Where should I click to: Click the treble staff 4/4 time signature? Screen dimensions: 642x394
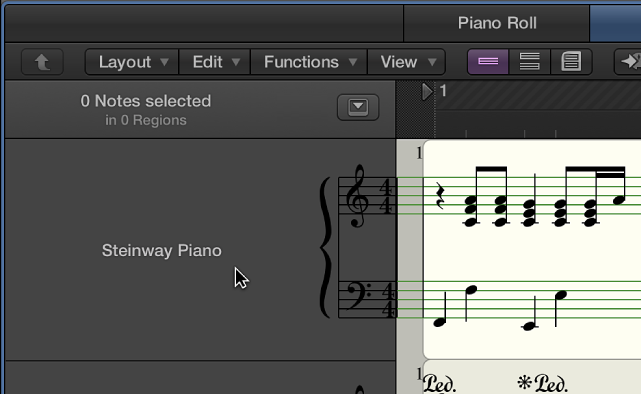[386, 196]
